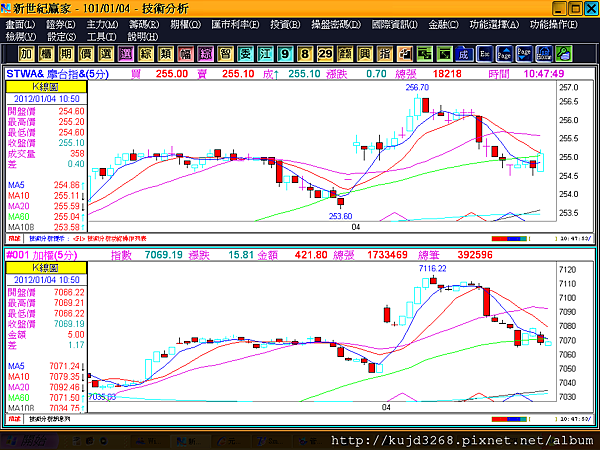Click the 2012/01/04 10:50 date in lower panel
Viewport: 600px width, 450px height.
point(47,280)
